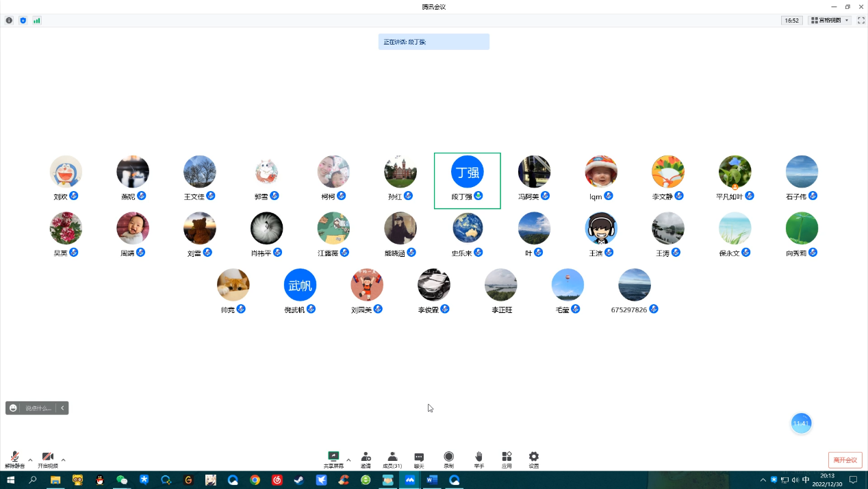Select participant 段丁强 speaking tile
The height and width of the screenshot is (489, 868).
click(468, 180)
